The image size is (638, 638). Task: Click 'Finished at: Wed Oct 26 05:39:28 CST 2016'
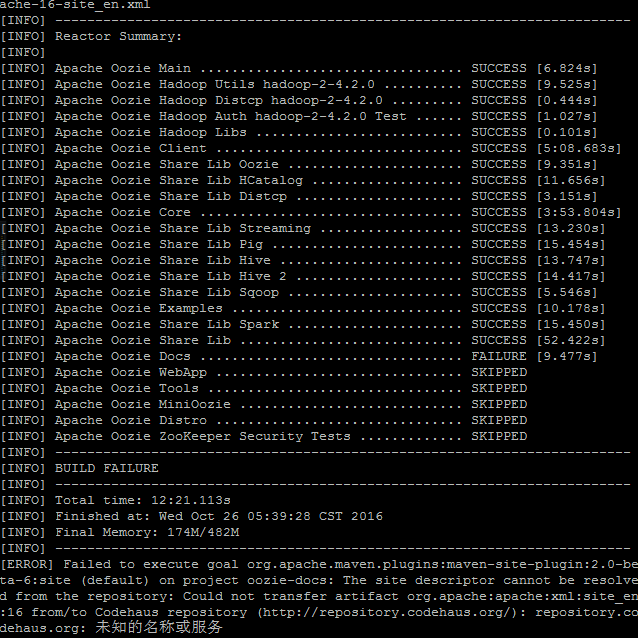click(218, 516)
